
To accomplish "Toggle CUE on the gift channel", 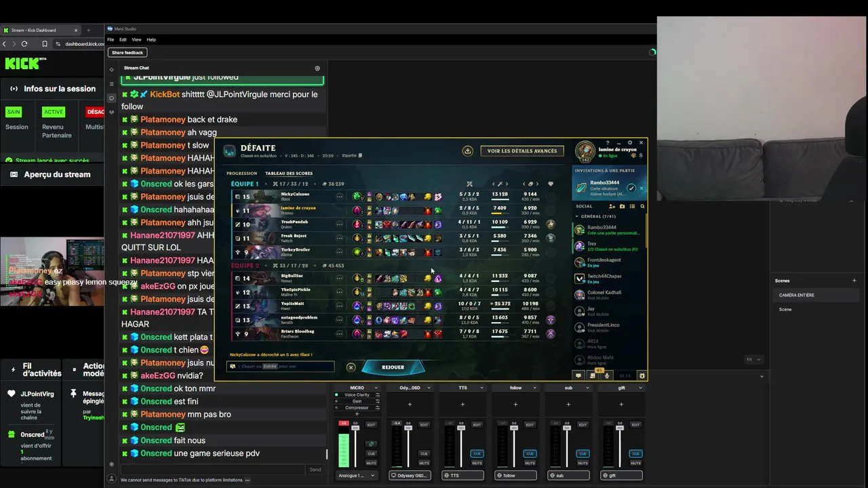I will tap(635, 453).
